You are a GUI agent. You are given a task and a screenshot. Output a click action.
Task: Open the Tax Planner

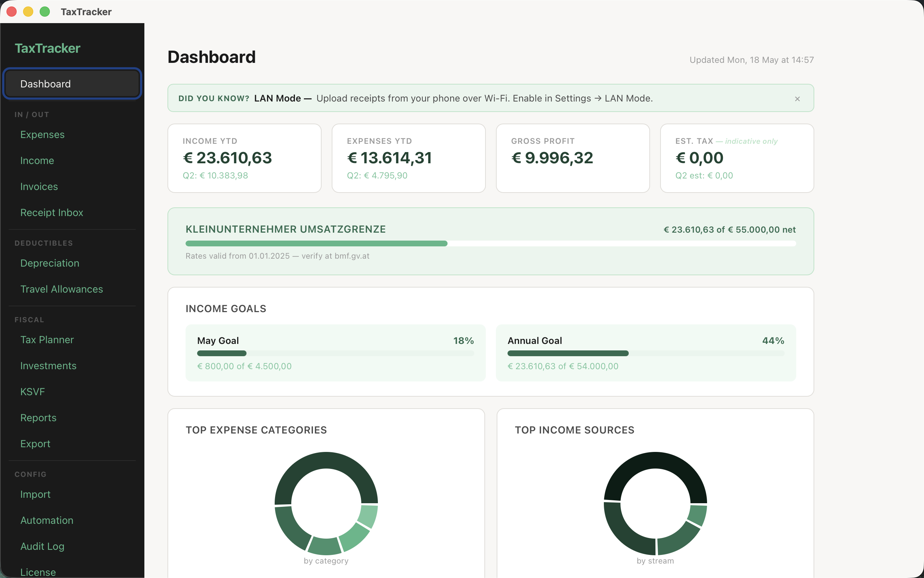click(47, 340)
